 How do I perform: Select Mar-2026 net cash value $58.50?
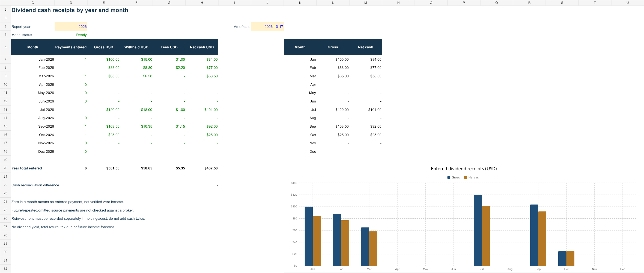202,76
